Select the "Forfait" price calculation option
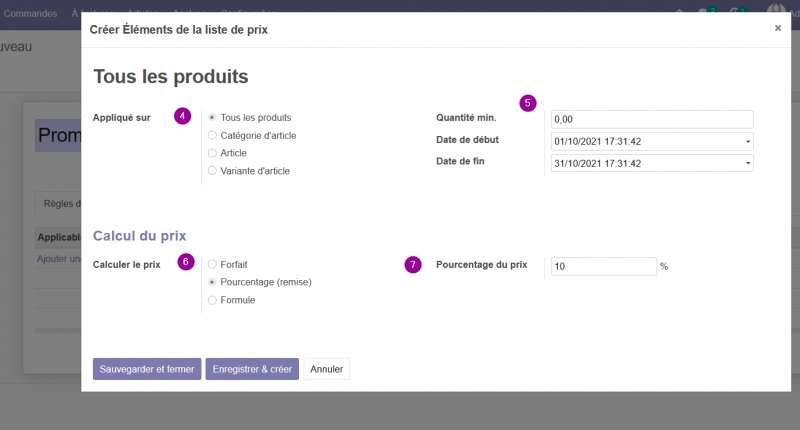Image resolution: width=800 pixels, height=430 pixels. point(212,264)
